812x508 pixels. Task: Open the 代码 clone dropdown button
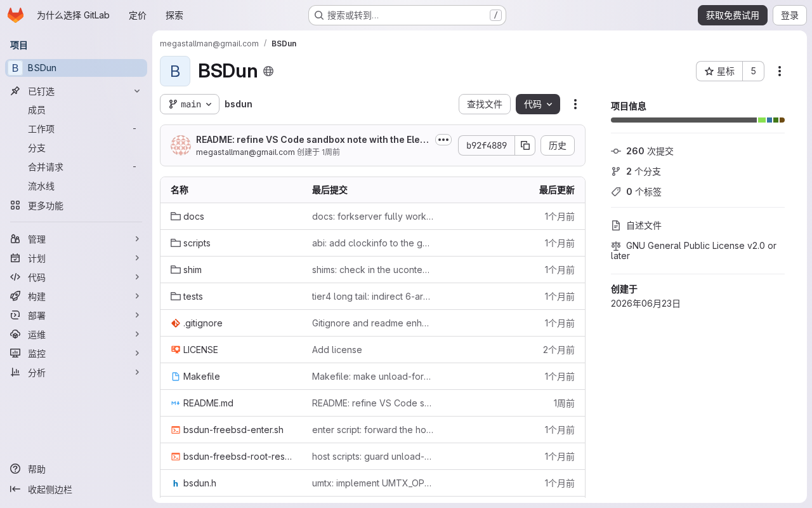[x=538, y=104]
